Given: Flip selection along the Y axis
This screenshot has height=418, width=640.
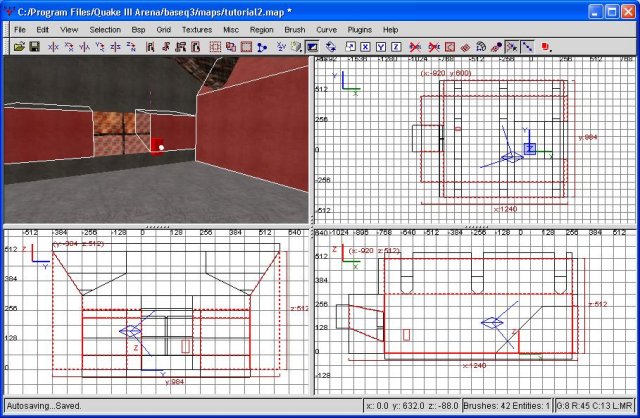Looking at the screenshot, I should (x=84, y=47).
